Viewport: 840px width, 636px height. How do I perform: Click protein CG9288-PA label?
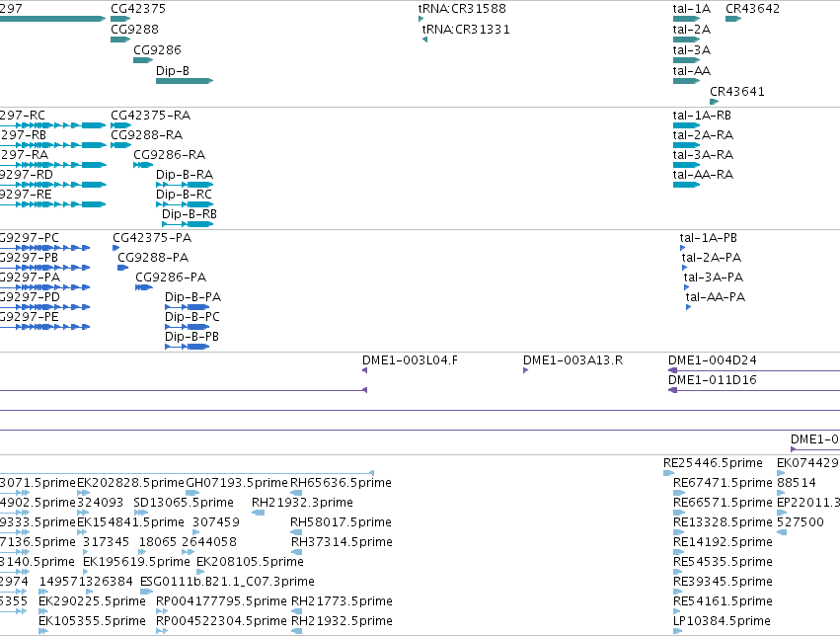[x=153, y=257]
